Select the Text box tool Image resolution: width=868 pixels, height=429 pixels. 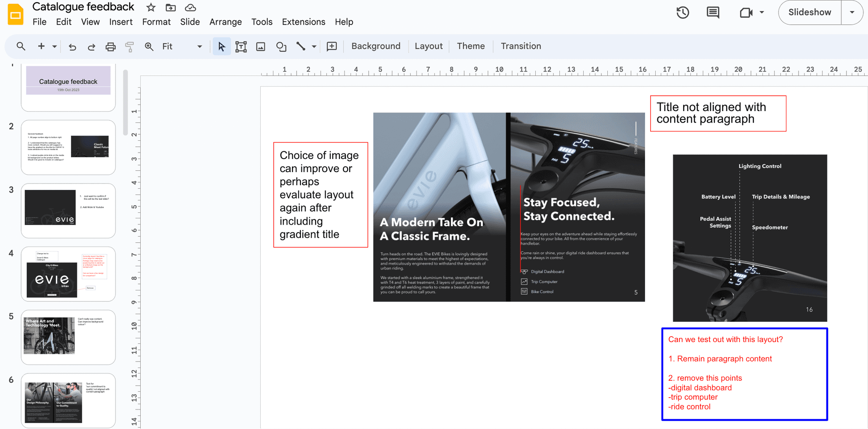point(241,47)
